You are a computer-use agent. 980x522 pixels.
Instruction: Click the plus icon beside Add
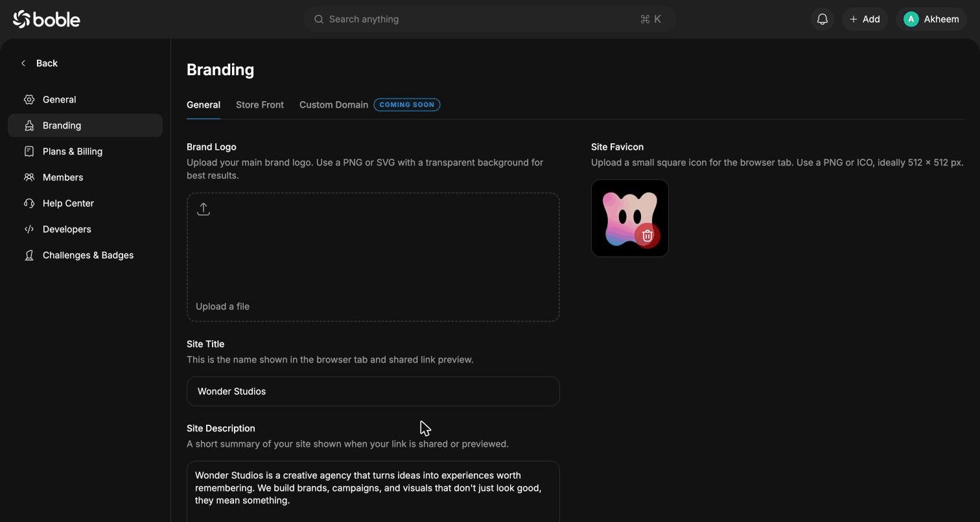pyautogui.click(x=854, y=19)
